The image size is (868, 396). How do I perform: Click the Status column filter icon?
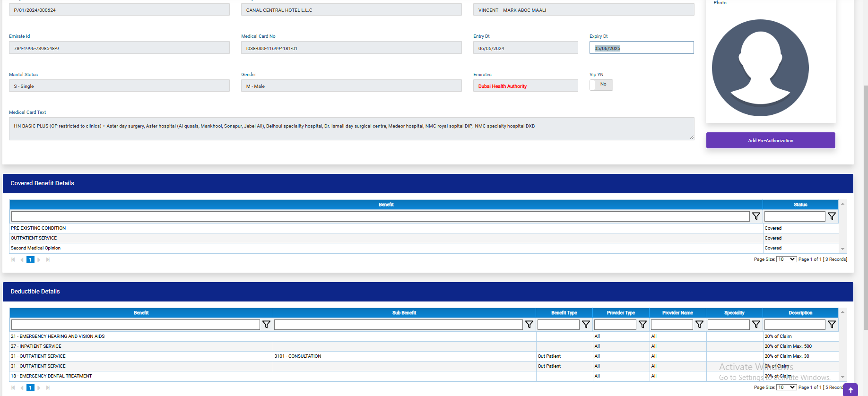(832, 216)
